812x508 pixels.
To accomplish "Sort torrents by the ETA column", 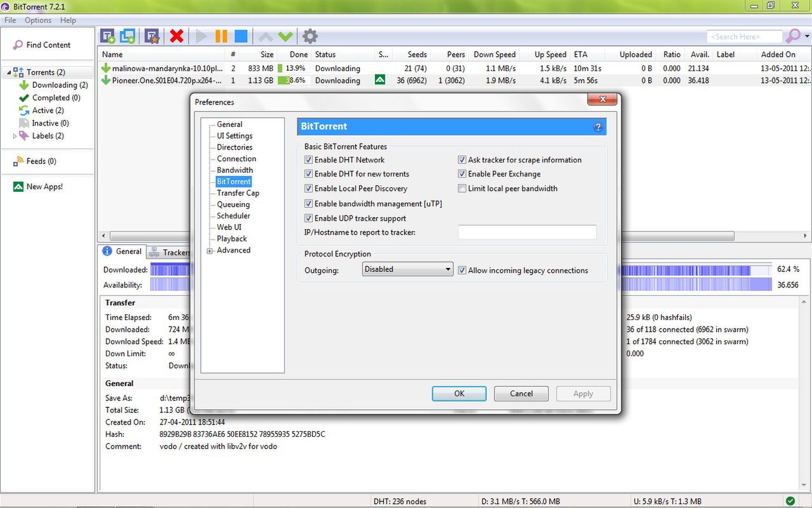I will (x=587, y=55).
